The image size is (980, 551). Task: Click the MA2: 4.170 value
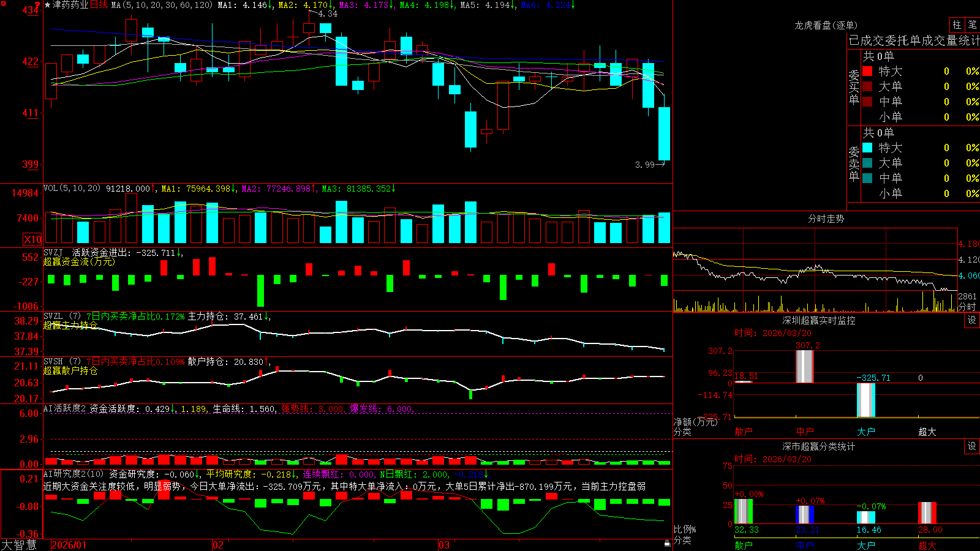pyautogui.click(x=304, y=5)
